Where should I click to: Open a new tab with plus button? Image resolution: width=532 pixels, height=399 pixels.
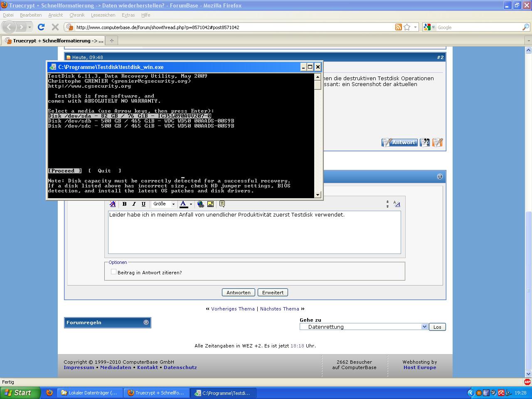click(x=111, y=40)
